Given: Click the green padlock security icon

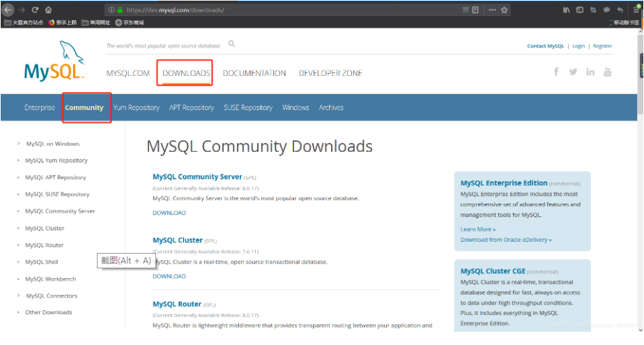Looking at the screenshot, I should (x=120, y=10).
